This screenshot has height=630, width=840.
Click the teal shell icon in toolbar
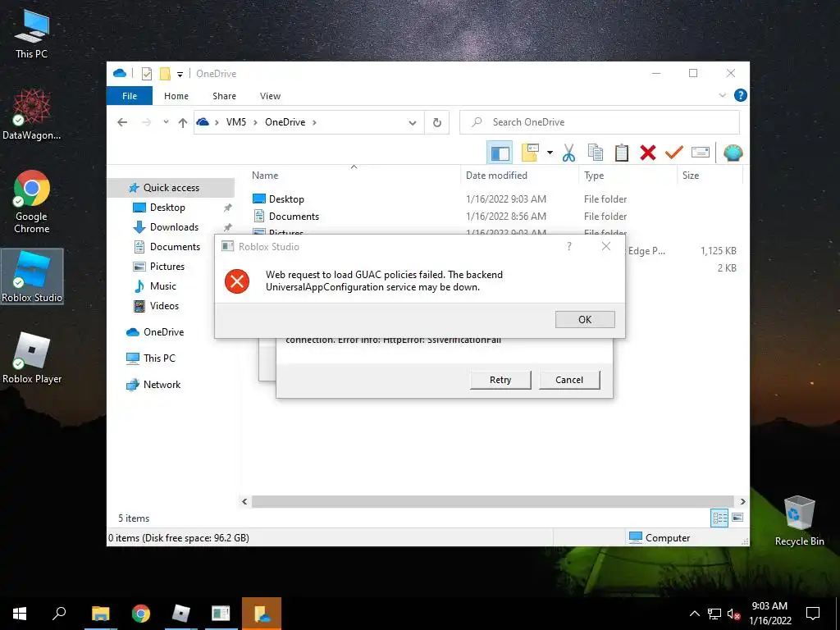click(x=733, y=153)
